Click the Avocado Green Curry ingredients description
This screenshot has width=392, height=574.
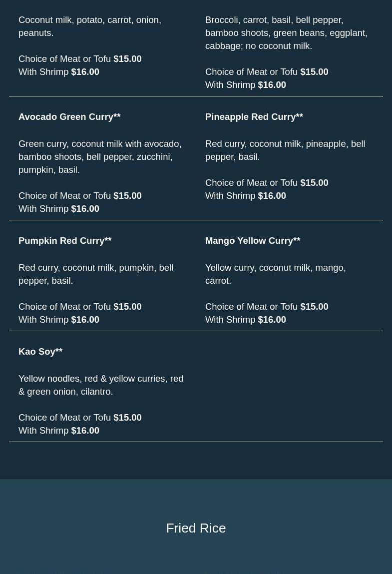pyautogui.click(x=100, y=157)
